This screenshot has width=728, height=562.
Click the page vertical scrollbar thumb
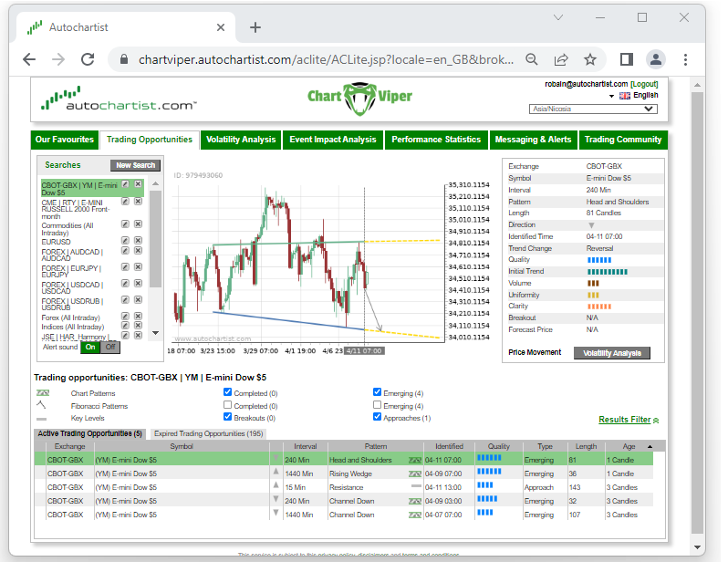tap(697, 313)
